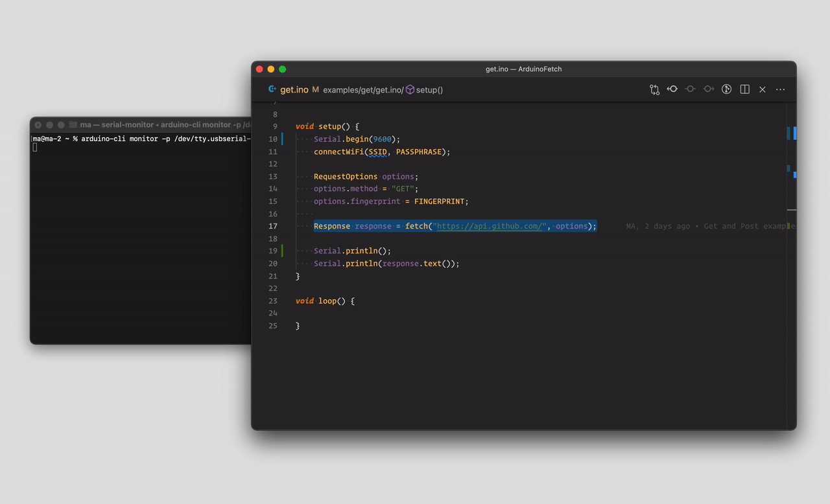Expand line 17's gutter change indicator
Viewport: 830px width, 504px height.
tap(282, 225)
